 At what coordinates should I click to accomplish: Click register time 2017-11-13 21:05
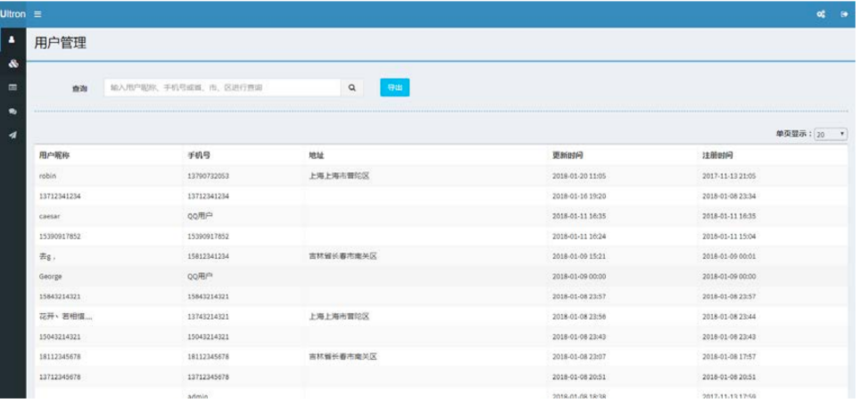(x=729, y=176)
